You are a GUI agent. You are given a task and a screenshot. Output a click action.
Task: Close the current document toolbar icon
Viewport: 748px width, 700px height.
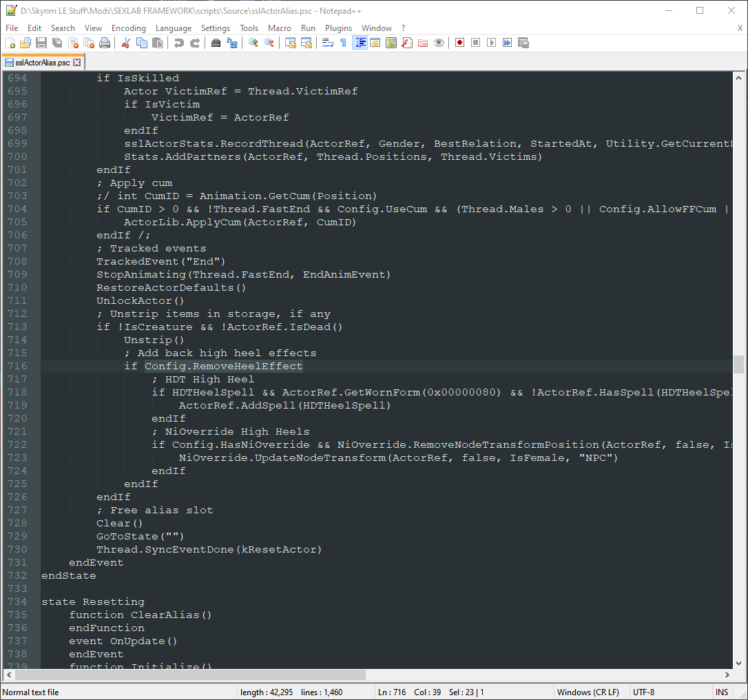[74, 43]
